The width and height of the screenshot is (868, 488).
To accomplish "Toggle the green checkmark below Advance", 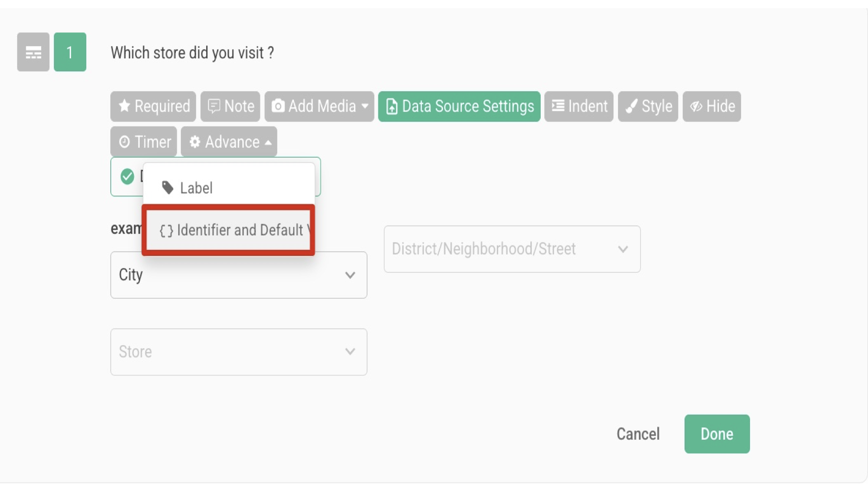I will click(x=127, y=177).
